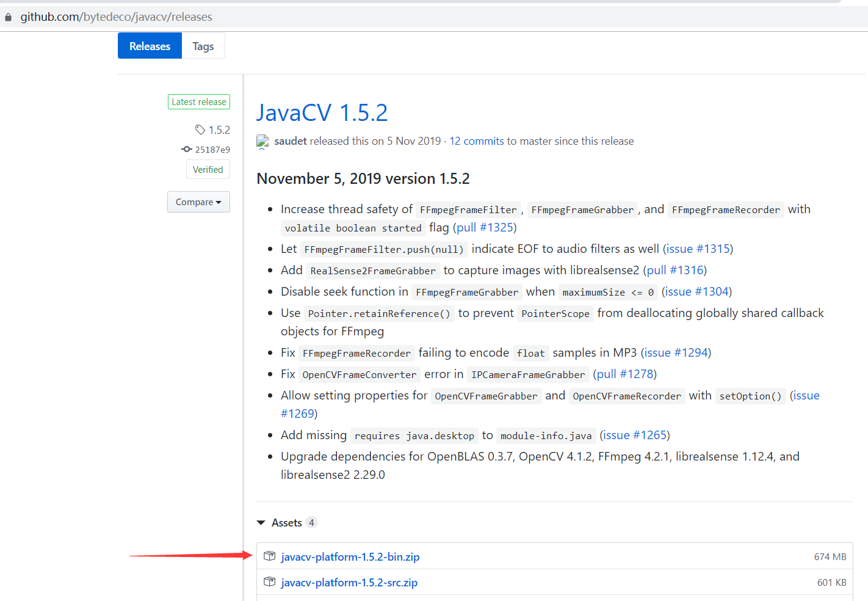The image size is (868, 601).
Task: Open the JavaCV 1.5.2 release title
Action: pos(322,112)
